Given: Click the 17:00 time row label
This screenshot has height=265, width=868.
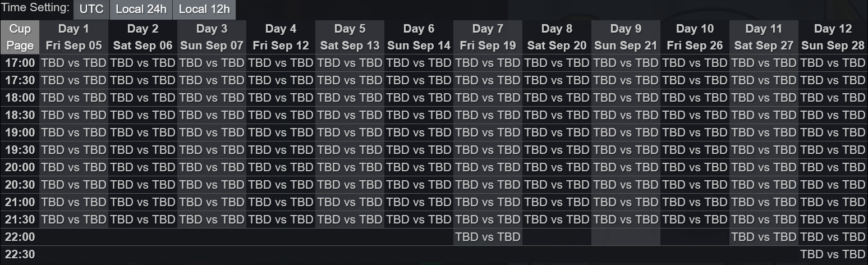Looking at the screenshot, I should [x=20, y=63].
